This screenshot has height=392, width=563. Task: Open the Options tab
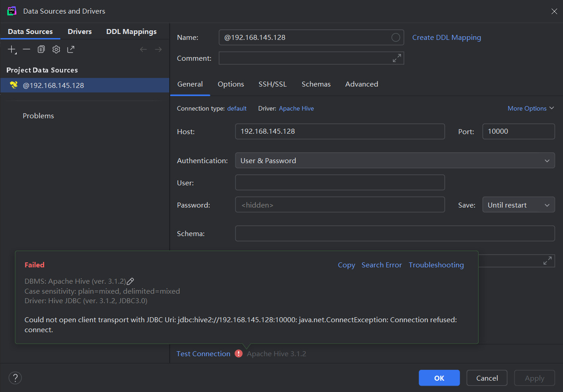point(231,84)
